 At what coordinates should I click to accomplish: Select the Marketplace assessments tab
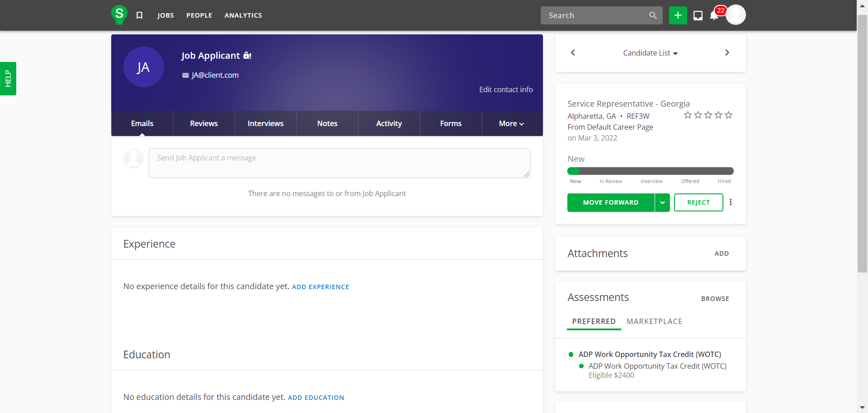tap(654, 321)
